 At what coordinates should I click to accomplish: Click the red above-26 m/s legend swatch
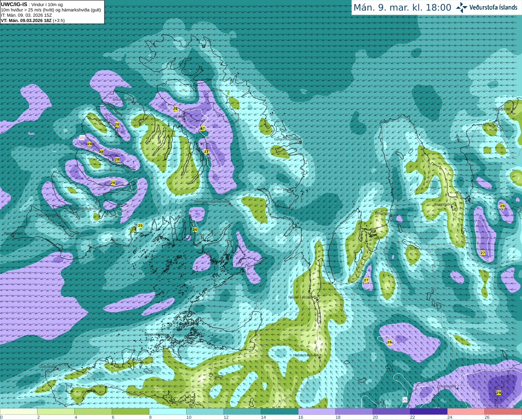pos(504,411)
